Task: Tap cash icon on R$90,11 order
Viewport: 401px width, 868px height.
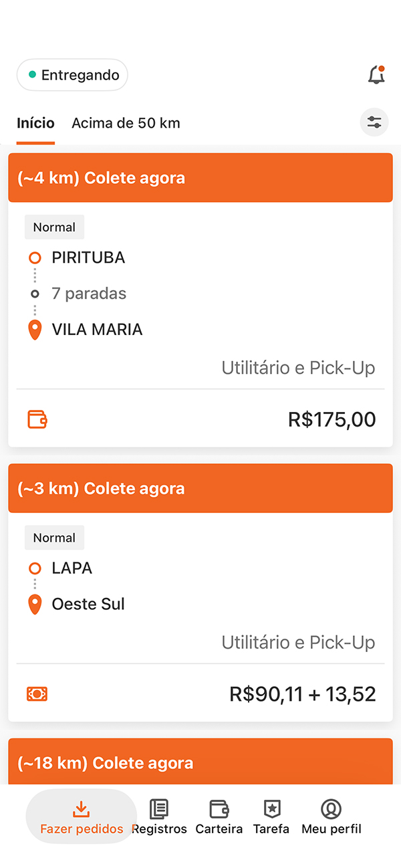Action: tap(37, 693)
